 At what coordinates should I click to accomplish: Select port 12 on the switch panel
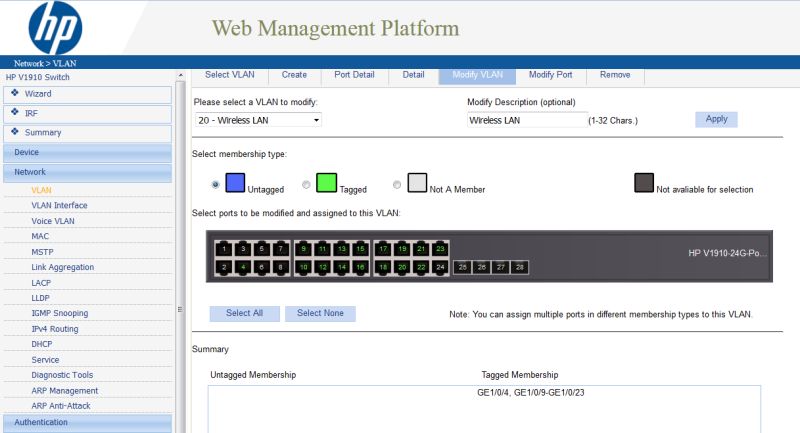point(322,267)
